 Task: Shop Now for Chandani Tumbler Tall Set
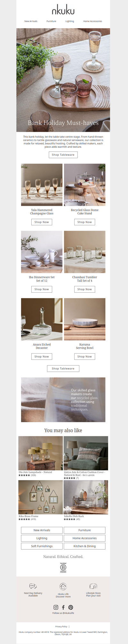[84, 289]
